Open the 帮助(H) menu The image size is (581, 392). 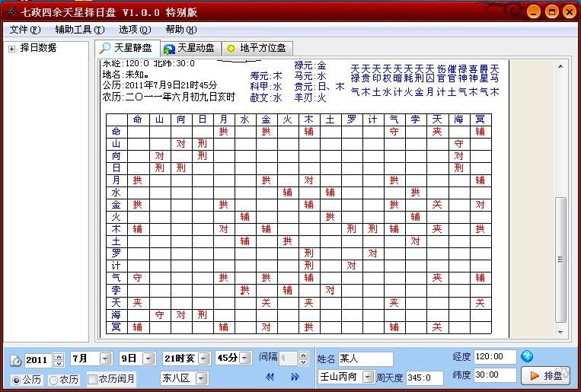(x=181, y=30)
